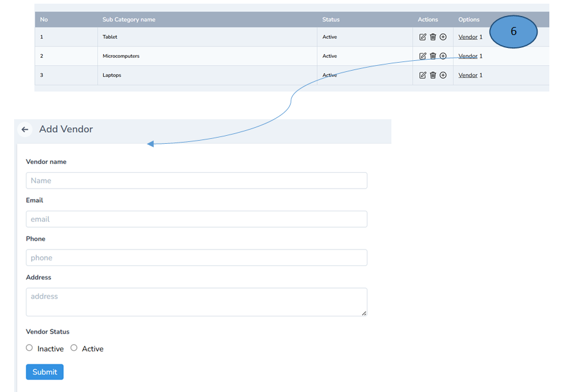
Task: Click the back arrow on Add Vendor form
Action: [x=25, y=130]
